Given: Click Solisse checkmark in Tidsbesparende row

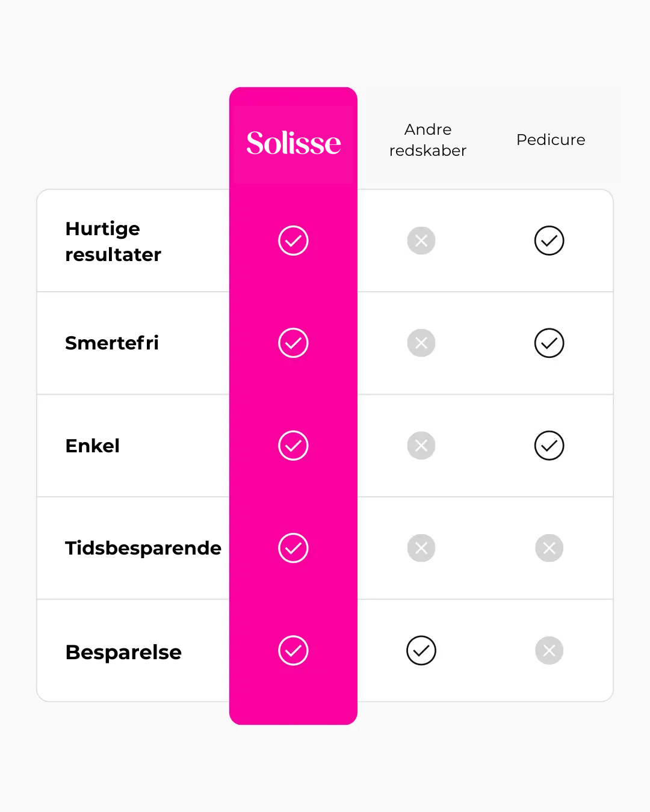Looking at the screenshot, I should point(293,548).
